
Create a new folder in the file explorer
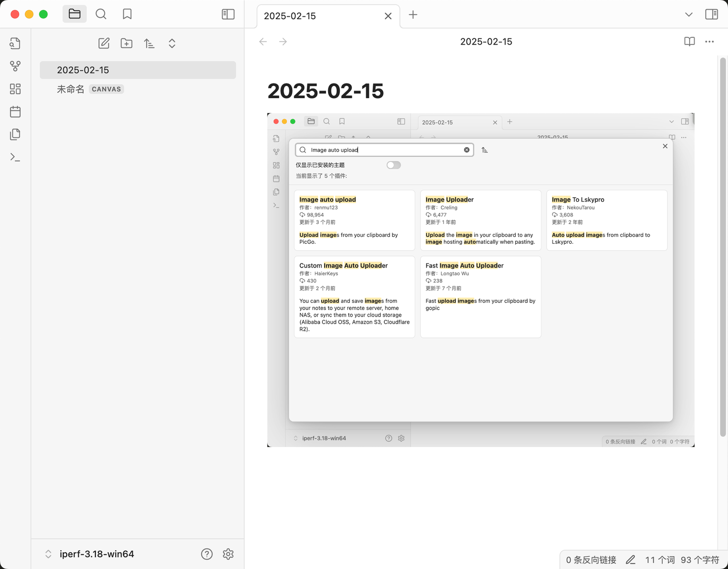tap(126, 43)
